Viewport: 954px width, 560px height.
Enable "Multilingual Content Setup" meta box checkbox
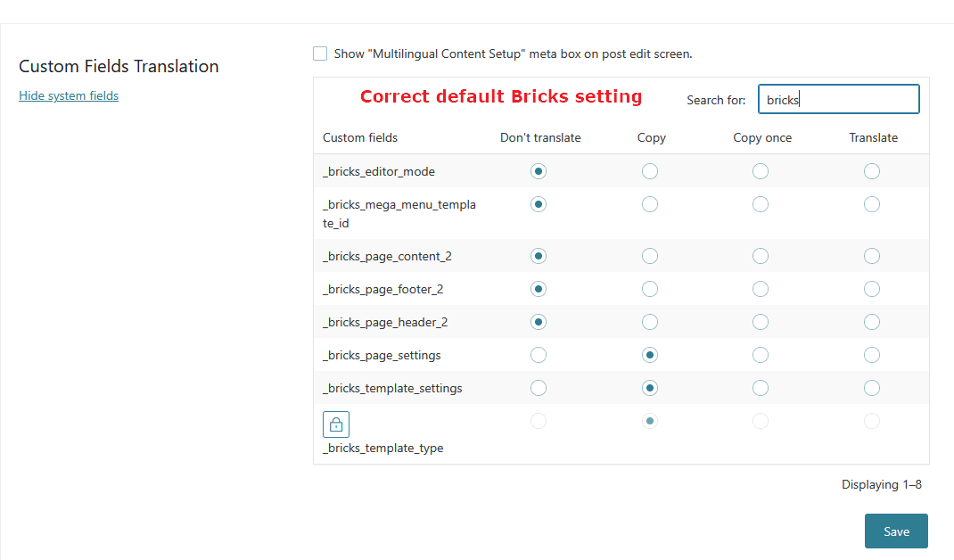click(320, 54)
